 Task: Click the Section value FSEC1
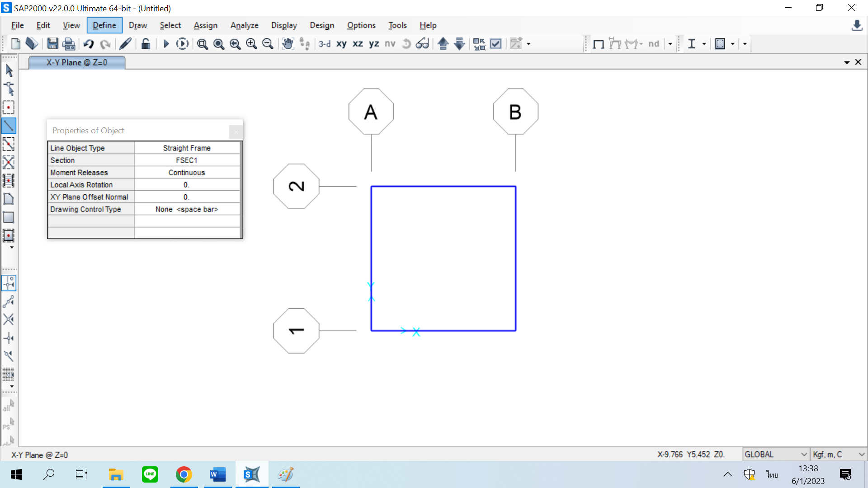[x=187, y=160]
